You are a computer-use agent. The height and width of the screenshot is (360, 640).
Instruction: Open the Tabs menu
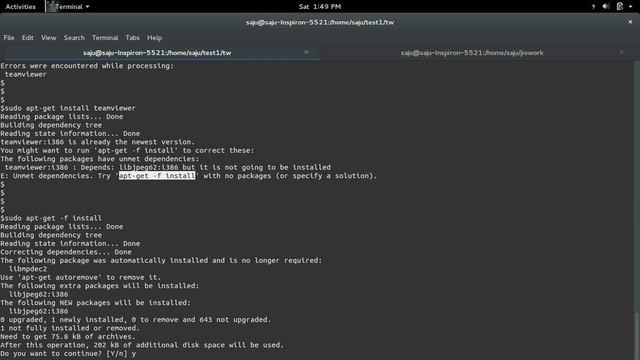tap(132, 38)
